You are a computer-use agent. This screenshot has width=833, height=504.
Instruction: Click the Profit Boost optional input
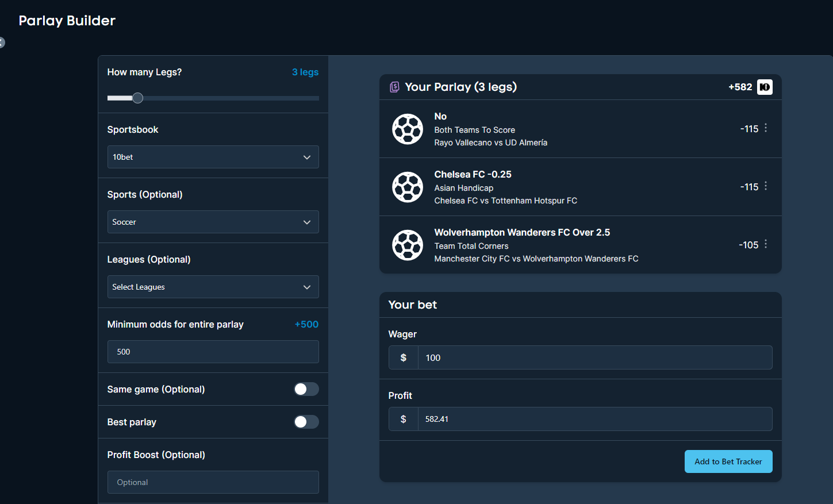pyautogui.click(x=213, y=482)
